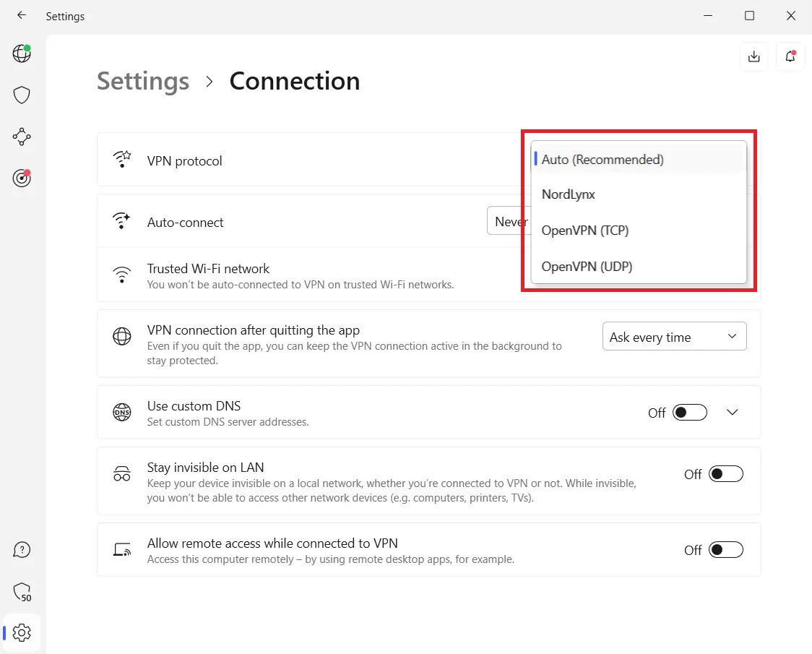Image resolution: width=812 pixels, height=654 pixels.
Task: Open the shield 50 security score icon
Action: pyautogui.click(x=22, y=592)
